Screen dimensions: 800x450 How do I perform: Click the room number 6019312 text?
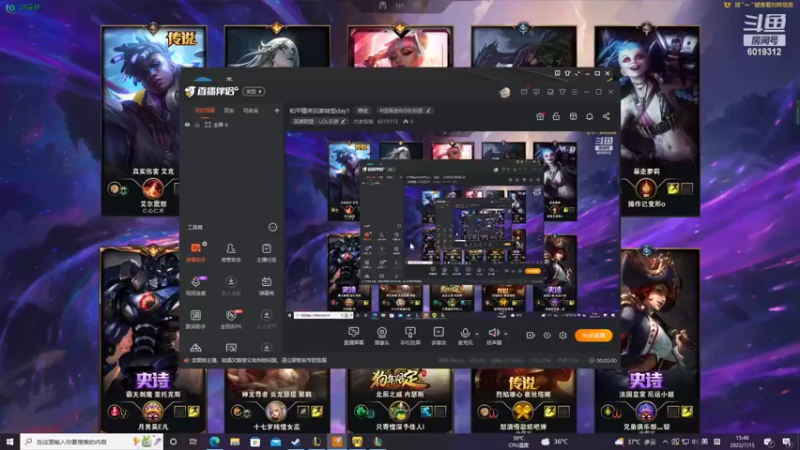click(387, 121)
